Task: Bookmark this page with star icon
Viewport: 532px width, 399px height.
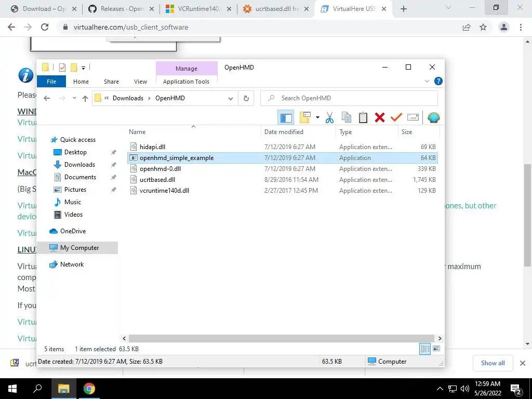Action: point(483,27)
